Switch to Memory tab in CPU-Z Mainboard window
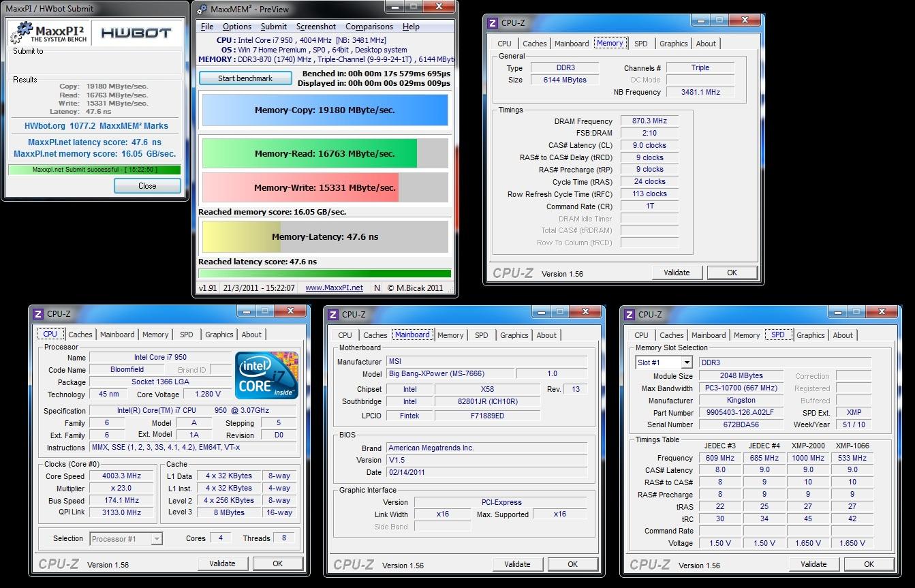 [x=450, y=335]
